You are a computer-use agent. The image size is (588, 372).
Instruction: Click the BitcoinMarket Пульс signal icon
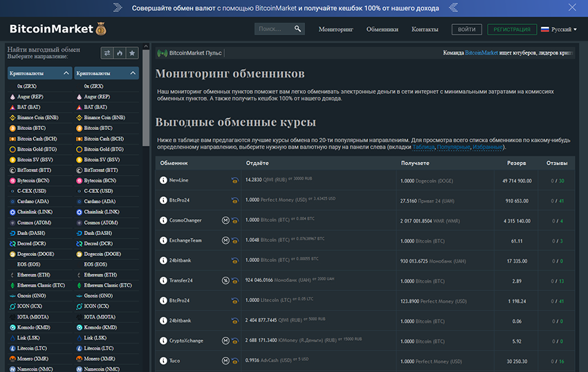tap(163, 53)
